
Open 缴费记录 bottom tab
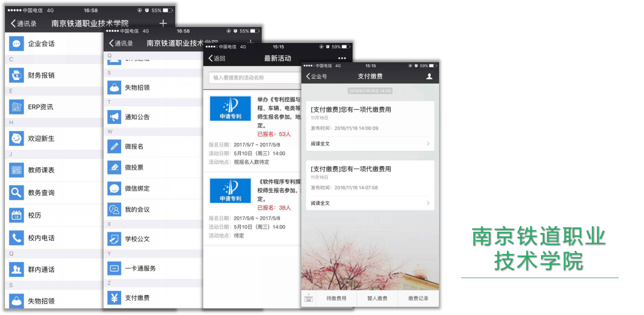point(419,298)
